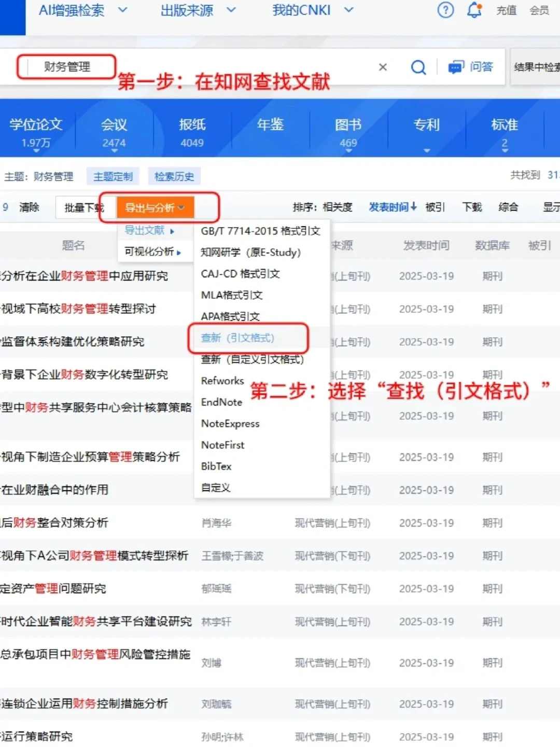Expand the 可视化分析 submenu
The image size is (560, 747).
point(153,252)
